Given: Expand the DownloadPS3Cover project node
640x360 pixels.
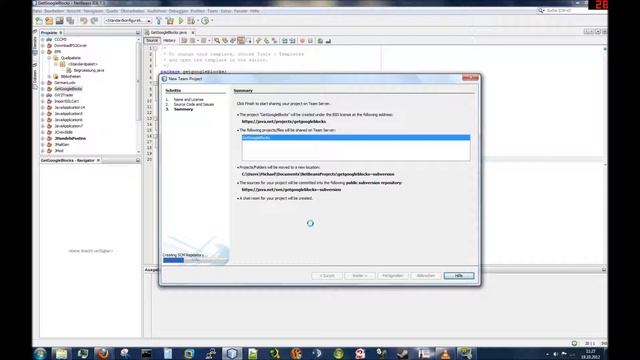Looking at the screenshot, I should 43,46.
